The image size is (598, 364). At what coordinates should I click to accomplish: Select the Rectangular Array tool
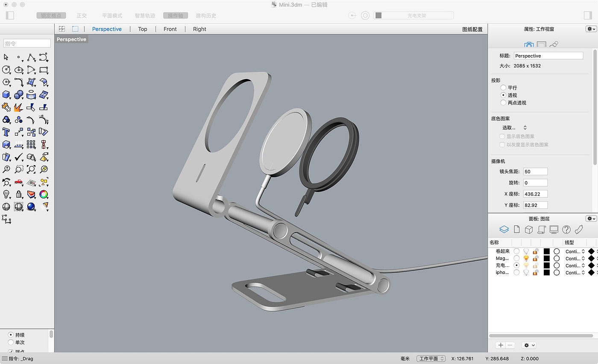click(x=31, y=144)
